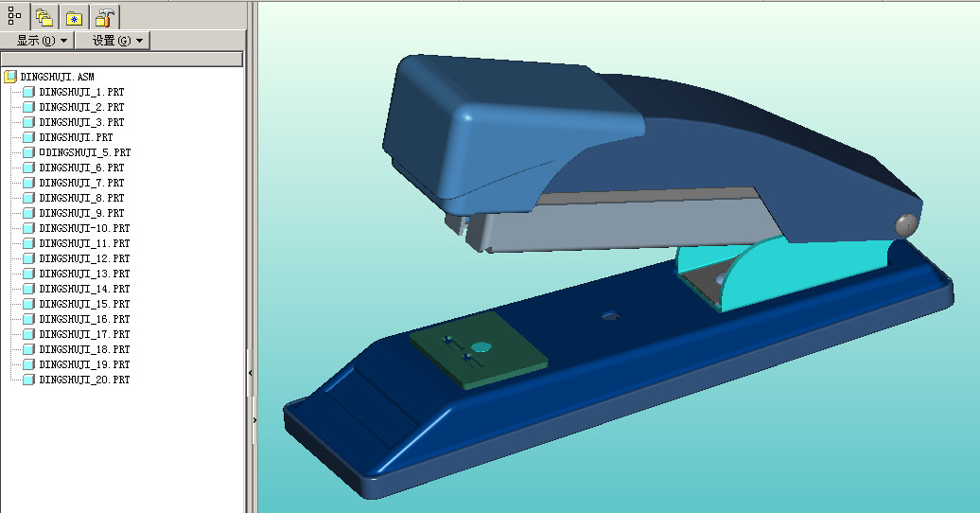Select DINGSHUJI-10.PRT in the model tree

click(x=84, y=228)
